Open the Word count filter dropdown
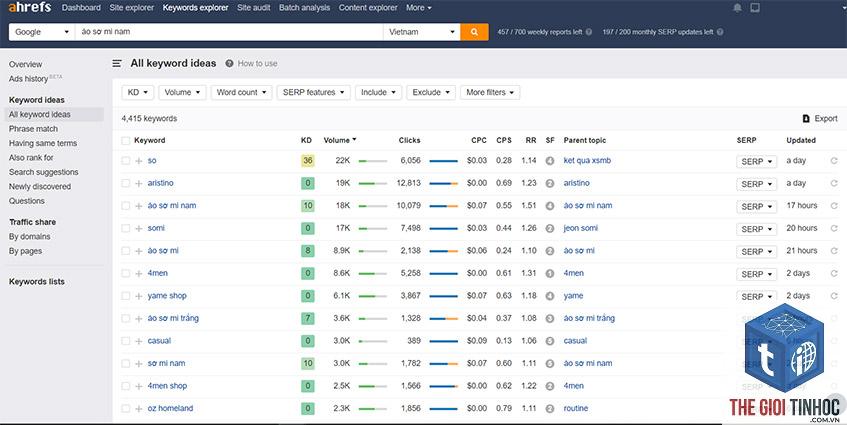Image resolution: width=847 pixels, height=425 pixels. pyautogui.click(x=241, y=92)
